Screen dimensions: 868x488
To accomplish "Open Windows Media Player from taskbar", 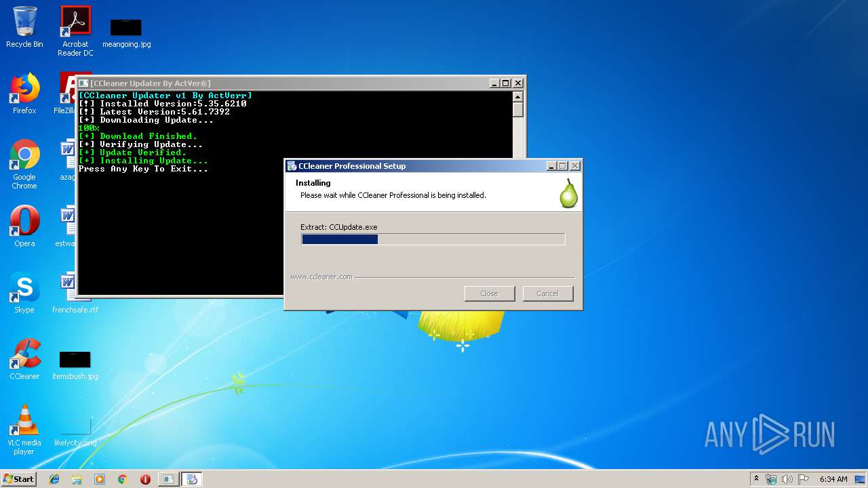I will pyautogui.click(x=100, y=479).
